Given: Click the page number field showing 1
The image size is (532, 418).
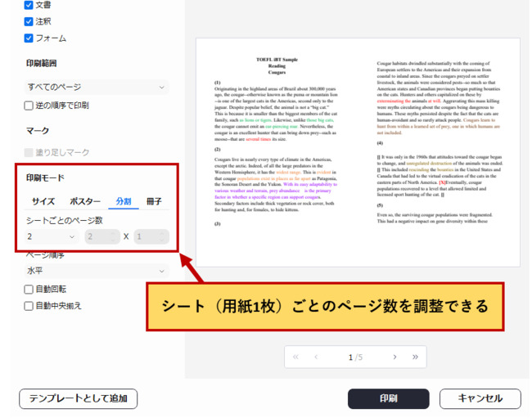Looking at the screenshot, I should pyautogui.click(x=350, y=357).
